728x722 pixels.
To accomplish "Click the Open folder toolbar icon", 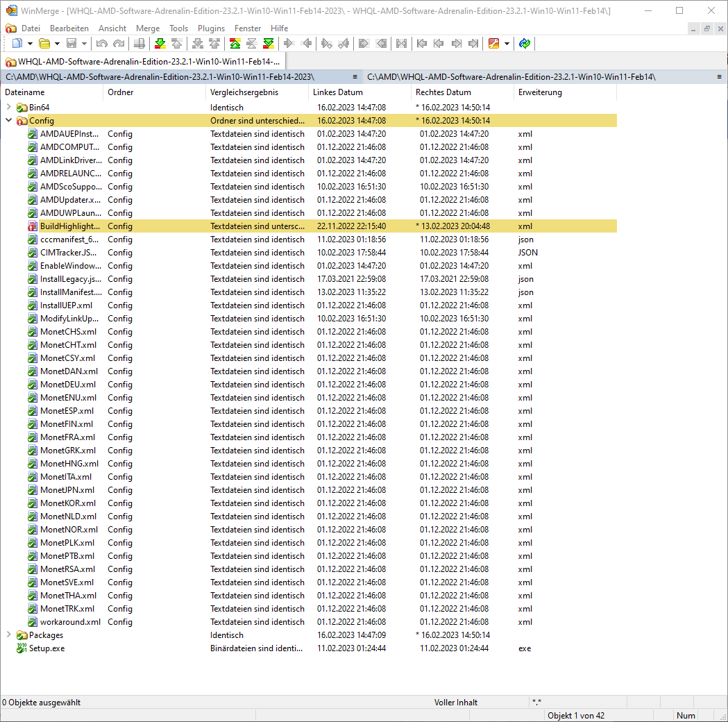I will coord(44,44).
